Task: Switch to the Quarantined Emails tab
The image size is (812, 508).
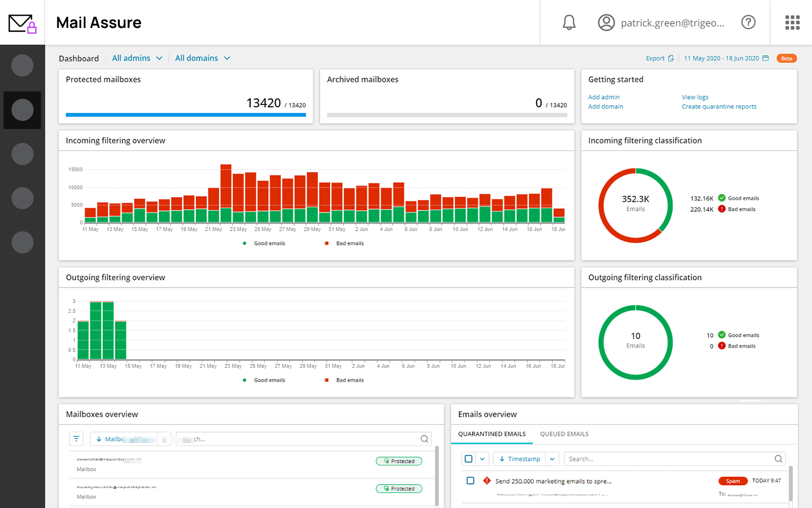Action: (492, 434)
